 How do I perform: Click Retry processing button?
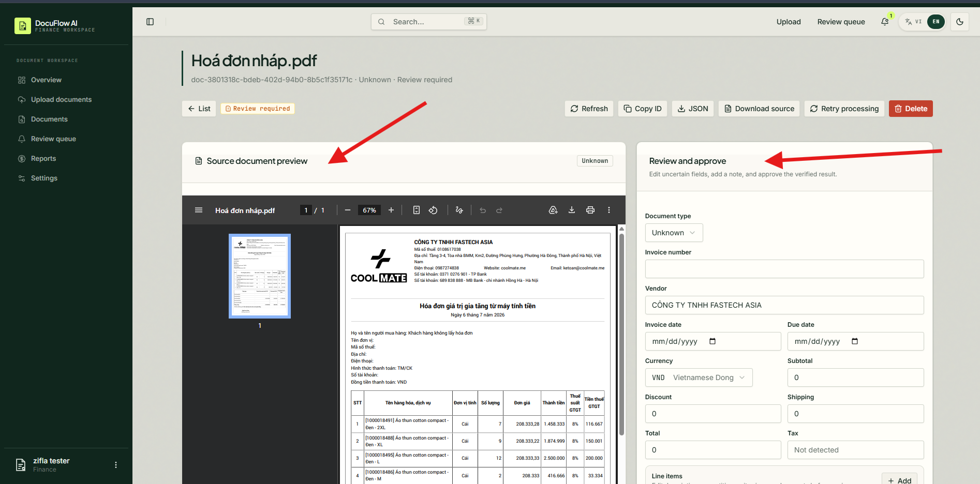[x=844, y=109]
